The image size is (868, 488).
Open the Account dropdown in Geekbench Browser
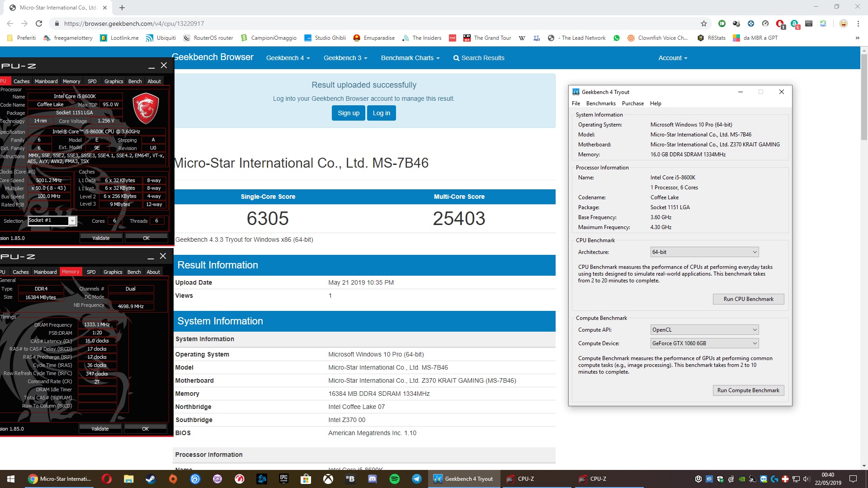(673, 58)
